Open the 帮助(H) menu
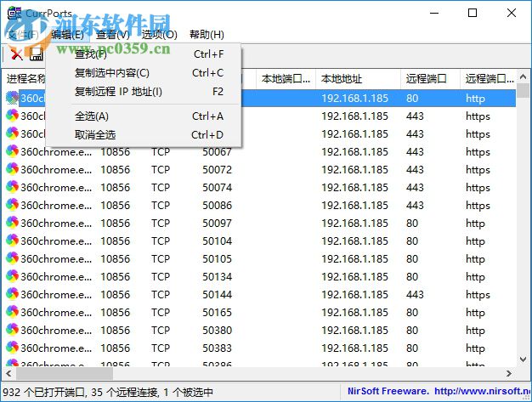This screenshot has height=402, width=532. pyautogui.click(x=207, y=35)
